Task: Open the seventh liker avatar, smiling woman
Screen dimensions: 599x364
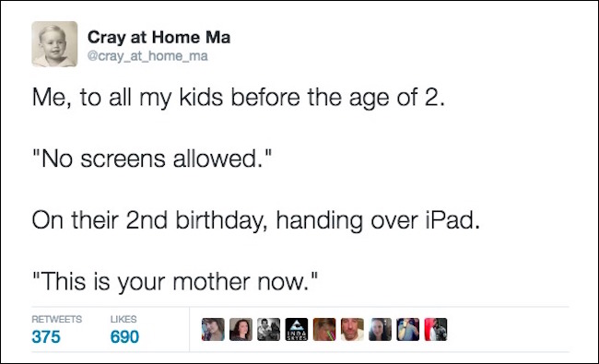Action: click(x=380, y=329)
